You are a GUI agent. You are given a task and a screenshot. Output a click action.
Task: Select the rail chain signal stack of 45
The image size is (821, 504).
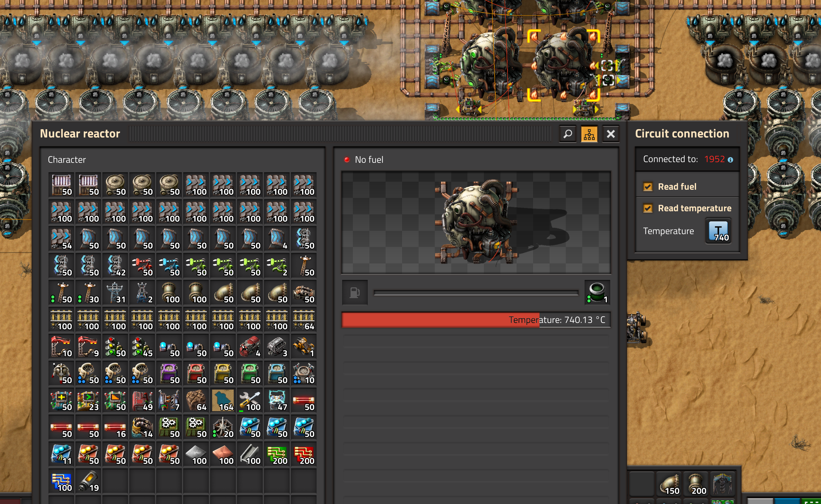pos(142,346)
